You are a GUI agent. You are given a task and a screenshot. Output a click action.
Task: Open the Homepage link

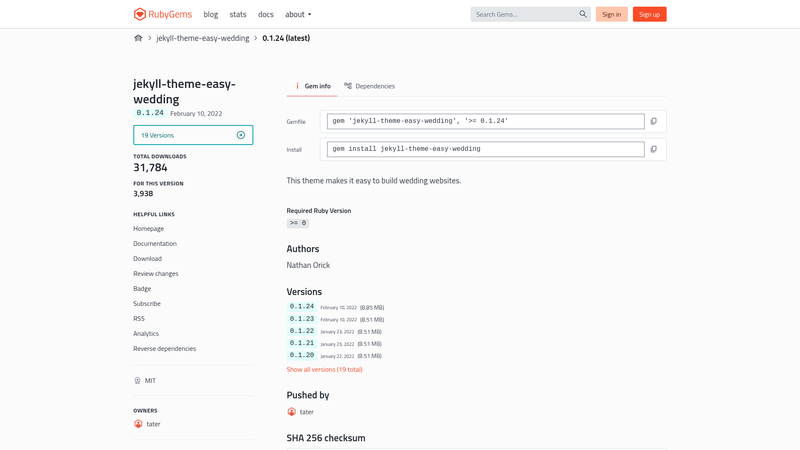(148, 229)
